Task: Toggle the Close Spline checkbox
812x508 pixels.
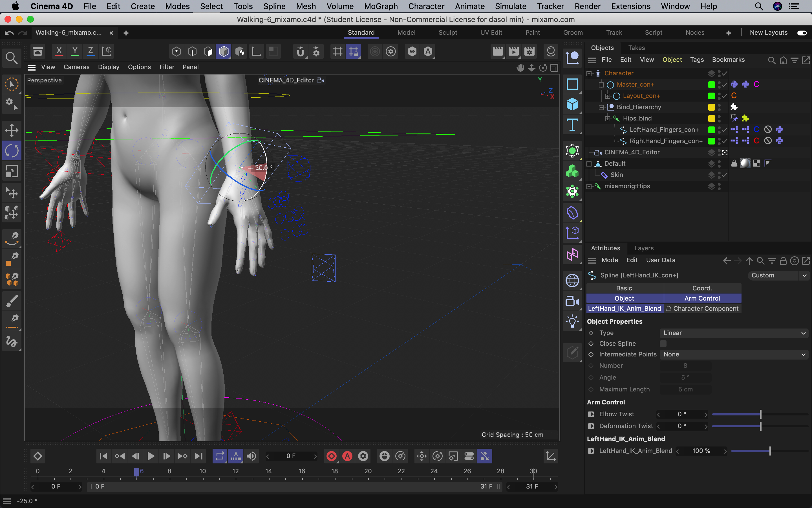Action: (663, 344)
